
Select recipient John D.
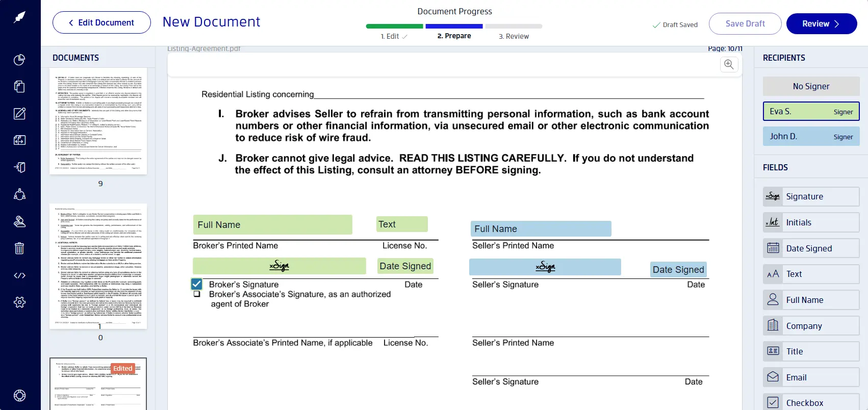coord(811,136)
